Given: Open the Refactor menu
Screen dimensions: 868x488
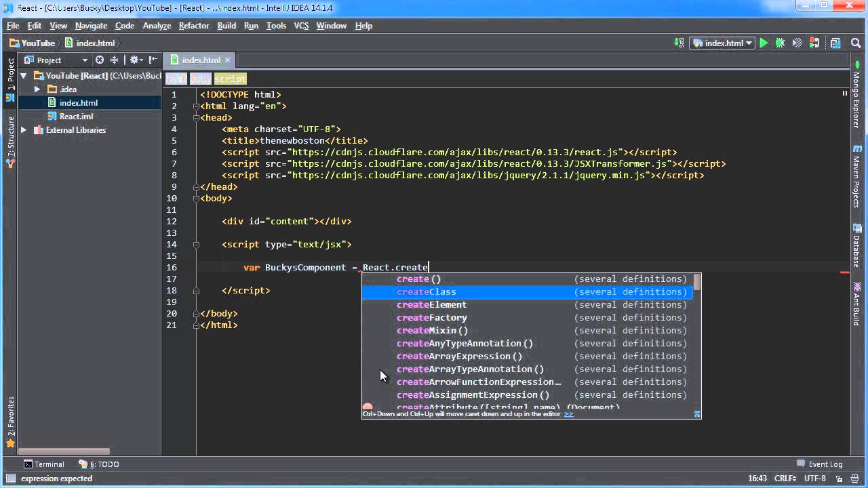Looking at the screenshot, I should [193, 26].
